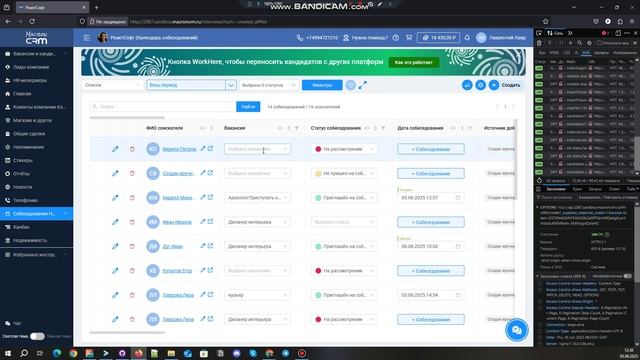
Task: Clear network log trash icon in DevTools
Action: (539, 42)
